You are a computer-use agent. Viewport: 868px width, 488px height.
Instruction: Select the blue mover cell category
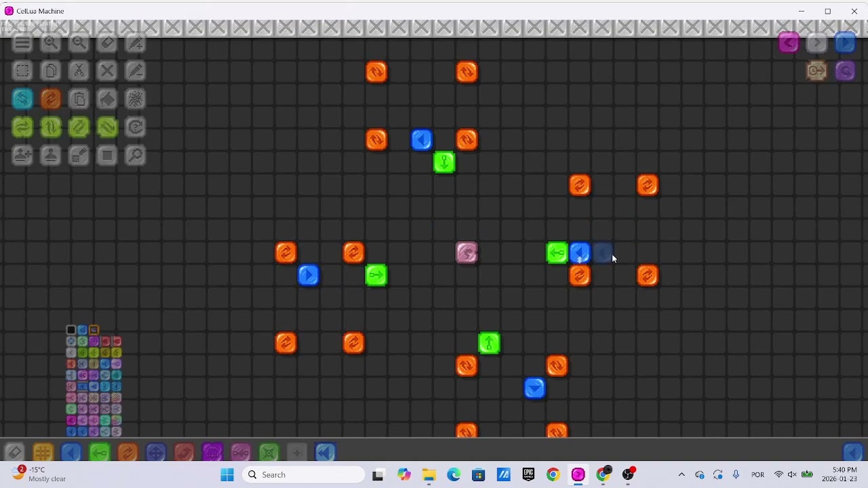point(71,452)
